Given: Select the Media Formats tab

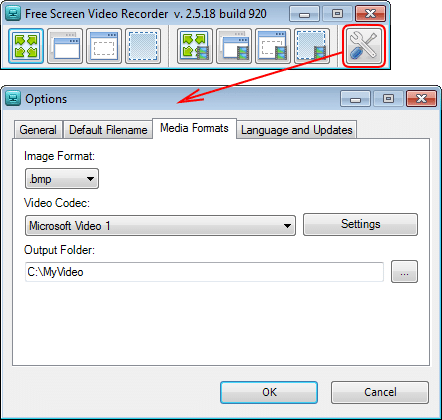Looking at the screenshot, I should [194, 128].
